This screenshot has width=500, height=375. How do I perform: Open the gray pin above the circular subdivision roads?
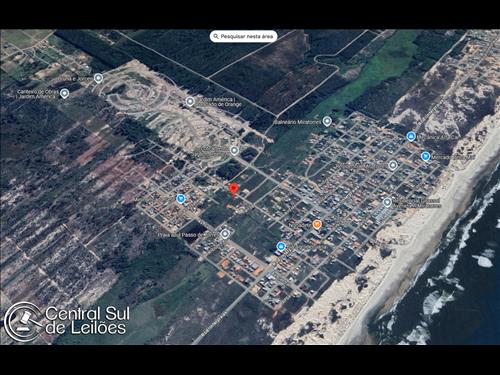(x=98, y=78)
